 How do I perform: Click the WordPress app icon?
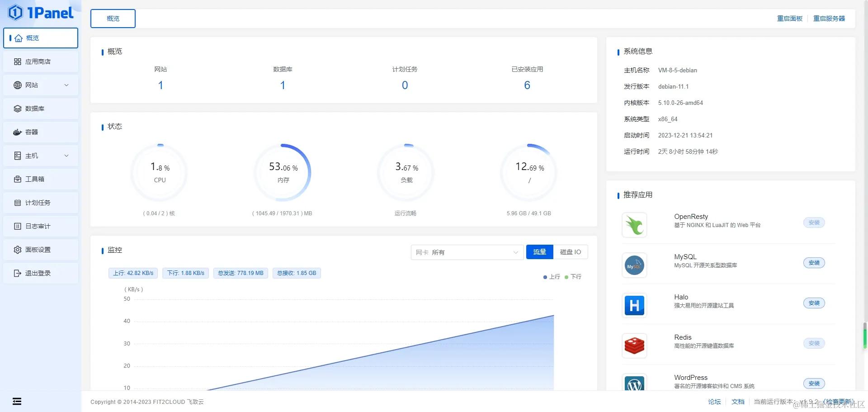tap(634, 384)
